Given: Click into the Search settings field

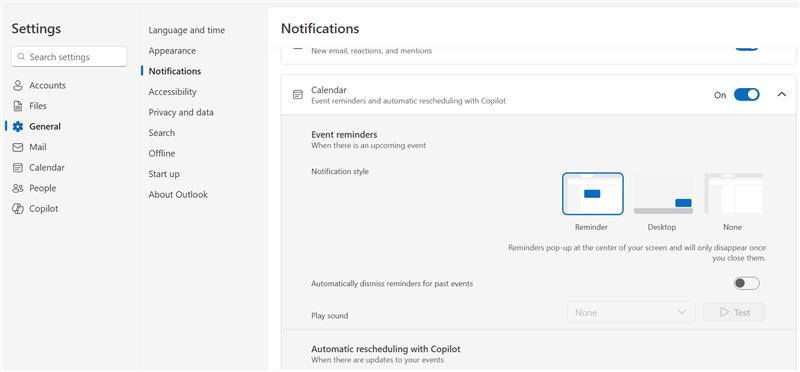Looking at the screenshot, I should (x=69, y=57).
